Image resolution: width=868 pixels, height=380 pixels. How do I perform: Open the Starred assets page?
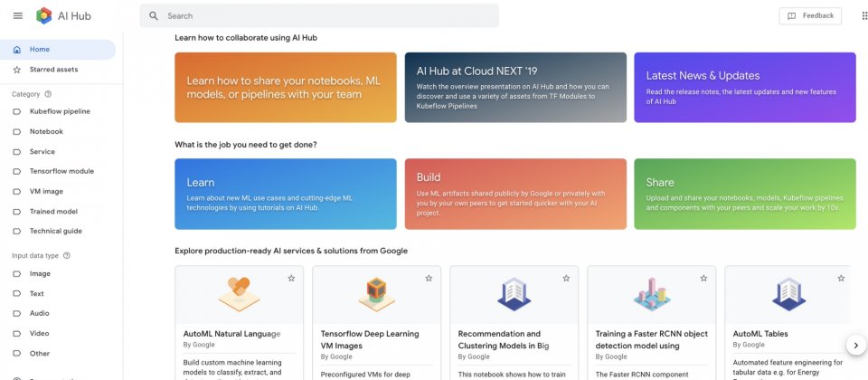click(x=58, y=70)
